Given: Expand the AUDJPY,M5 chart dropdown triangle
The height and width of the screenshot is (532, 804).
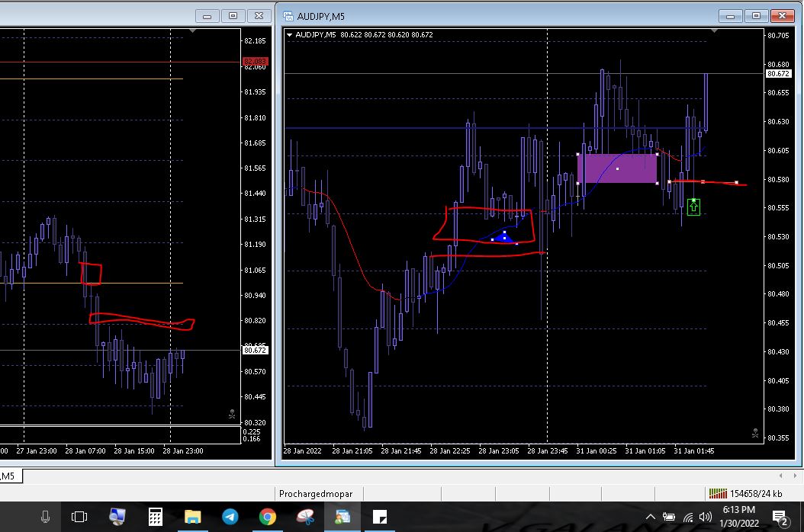Looking at the screenshot, I should point(290,34).
